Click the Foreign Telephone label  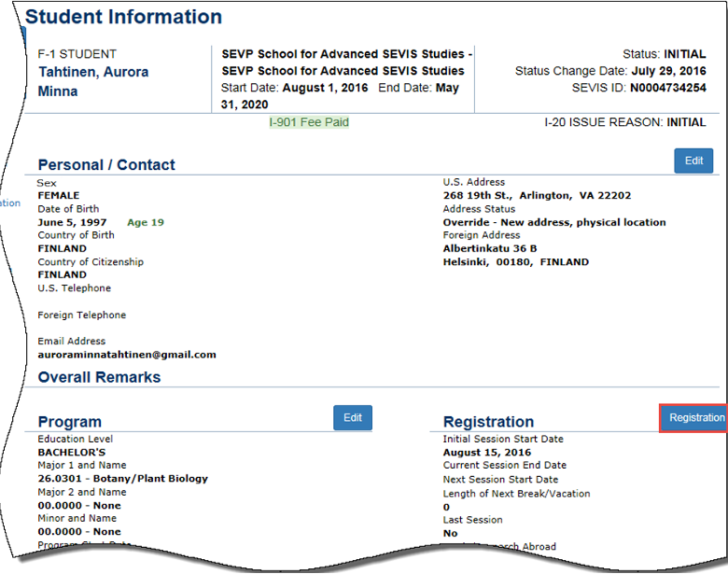(x=82, y=315)
